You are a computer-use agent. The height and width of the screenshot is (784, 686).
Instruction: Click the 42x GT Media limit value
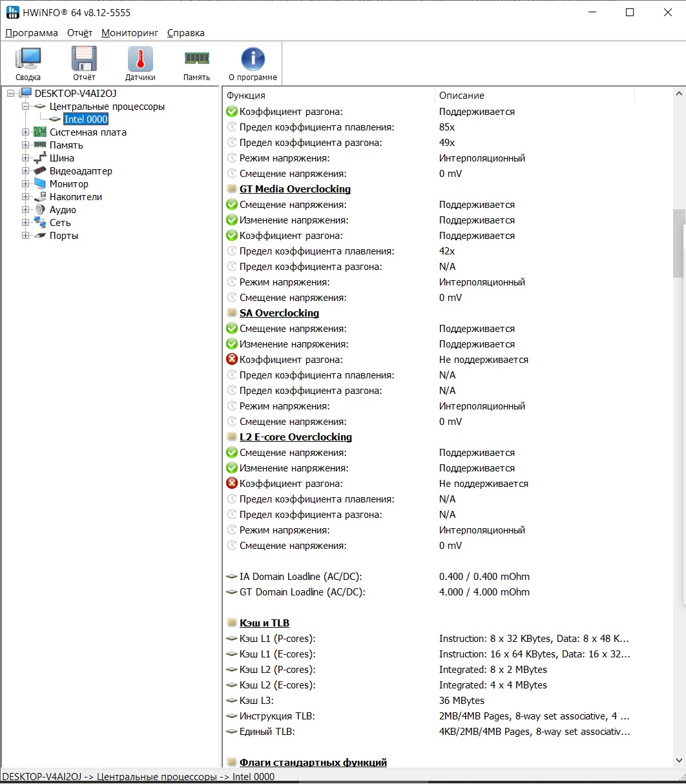click(x=447, y=251)
